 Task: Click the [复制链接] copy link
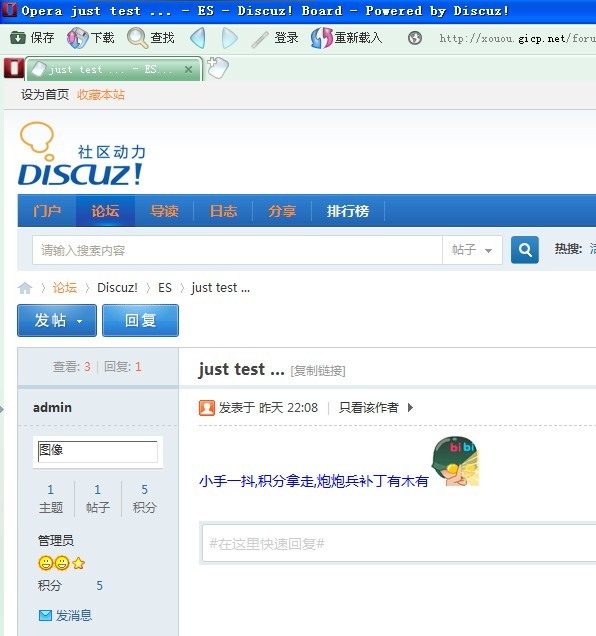point(318,371)
